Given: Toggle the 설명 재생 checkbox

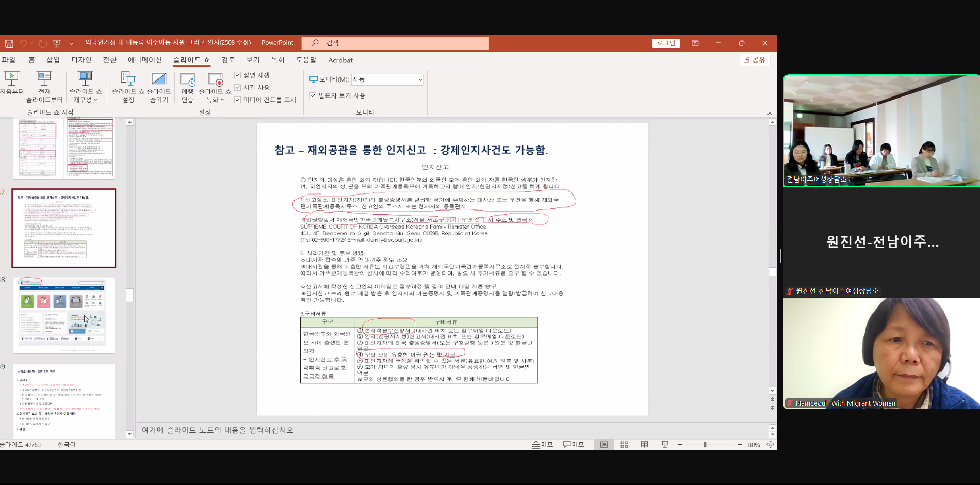Looking at the screenshot, I should pyautogui.click(x=238, y=75).
